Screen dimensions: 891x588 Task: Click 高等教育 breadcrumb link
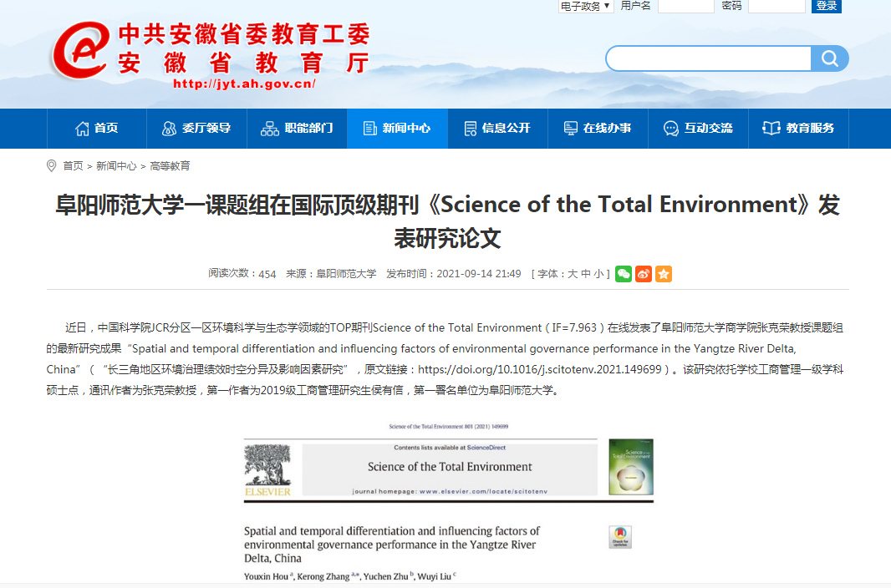(170, 166)
